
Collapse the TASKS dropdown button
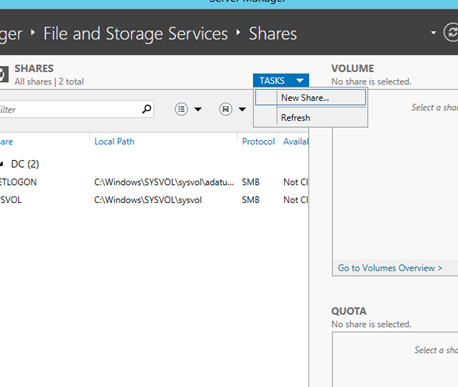[x=281, y=81]
